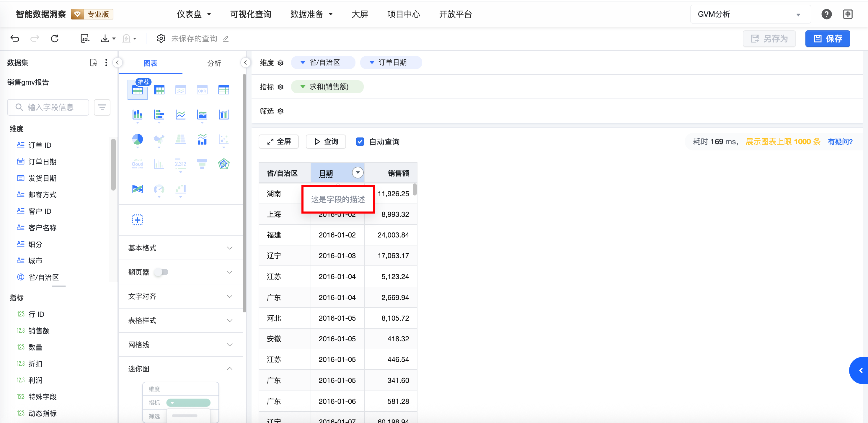Switch to the 分析 tab

pos(214,63)
